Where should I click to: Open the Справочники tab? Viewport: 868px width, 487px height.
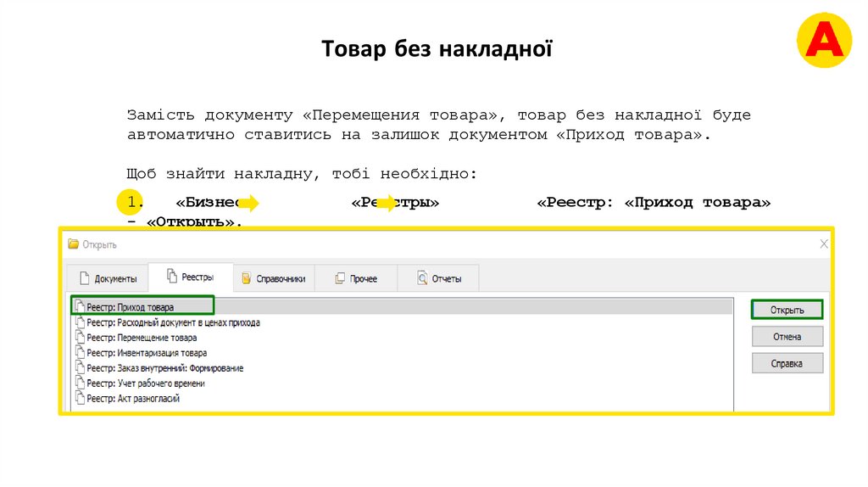274,278
